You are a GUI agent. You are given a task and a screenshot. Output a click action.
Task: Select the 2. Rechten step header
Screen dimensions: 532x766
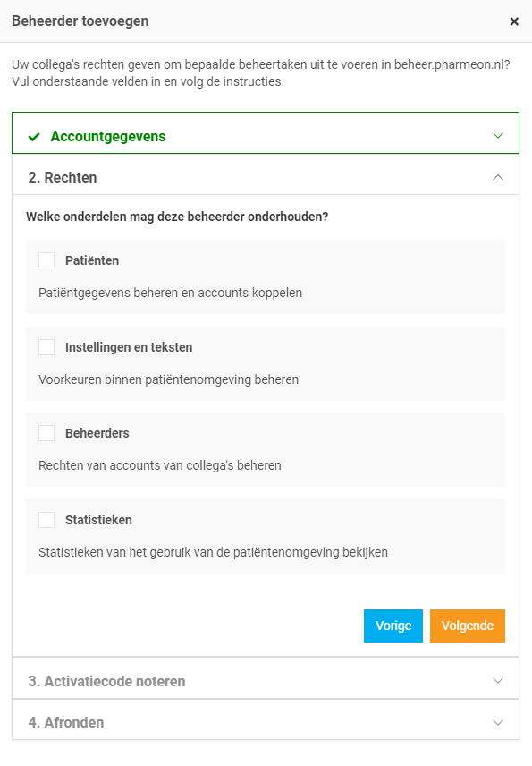(266, 177)
